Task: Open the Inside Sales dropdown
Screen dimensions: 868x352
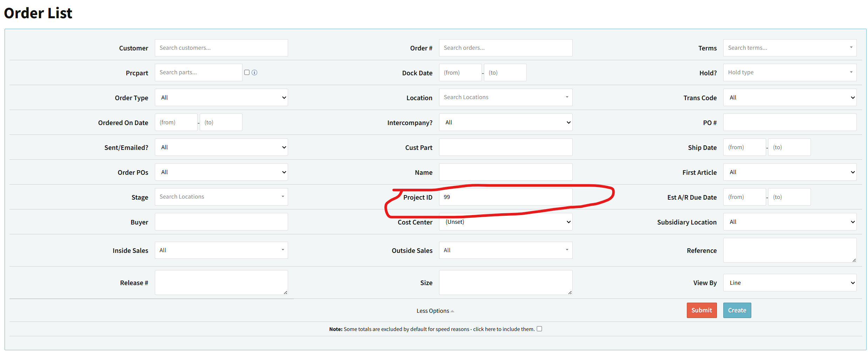Action: [x=221, y=250]
